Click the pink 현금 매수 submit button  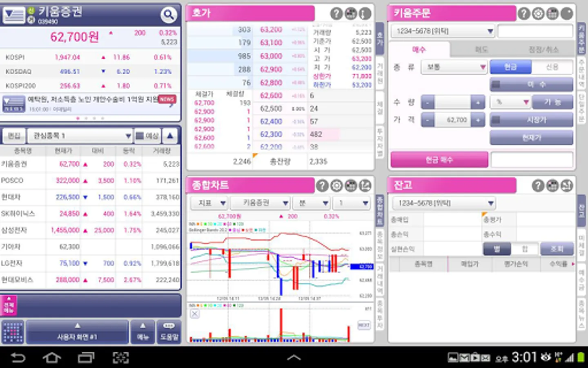pyautogui.click(x=439, y=160)
